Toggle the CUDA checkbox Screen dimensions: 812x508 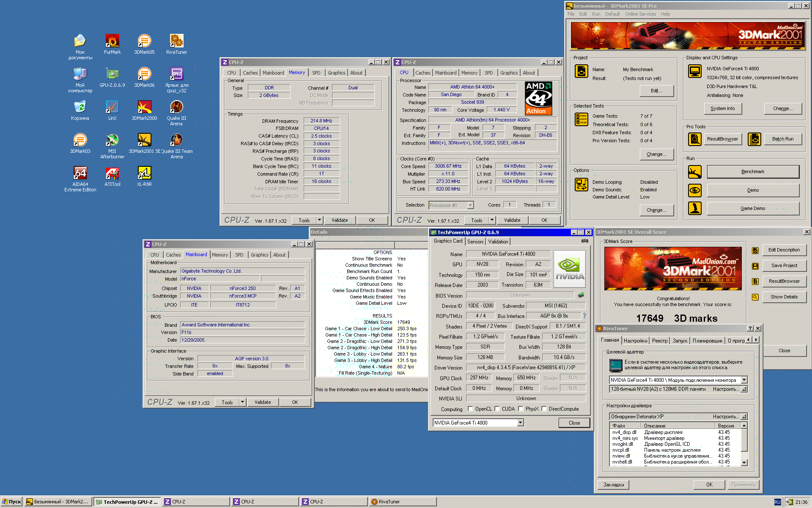[x=497, y=409]
